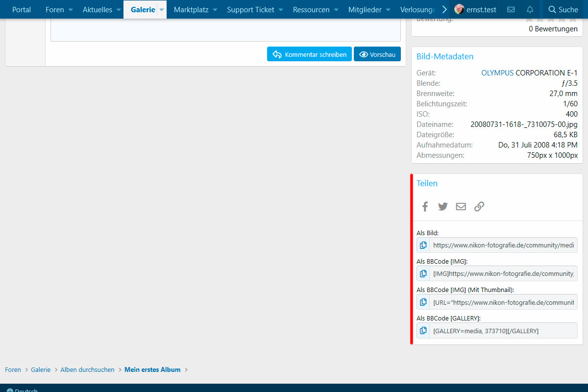Image resolution: width=588 pixels, height=392 pixels.
Task: Expand the Aktuelles dropdown arrow
Action: (x=119, y=10)
